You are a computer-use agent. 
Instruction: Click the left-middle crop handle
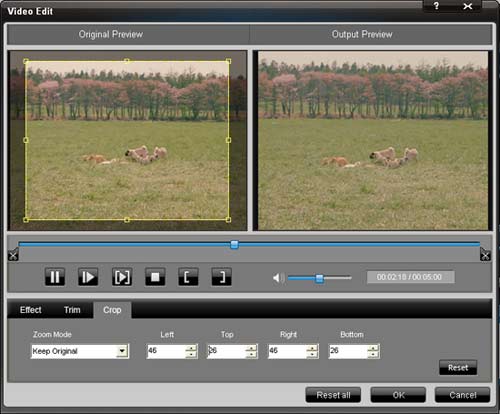(26, 140)
